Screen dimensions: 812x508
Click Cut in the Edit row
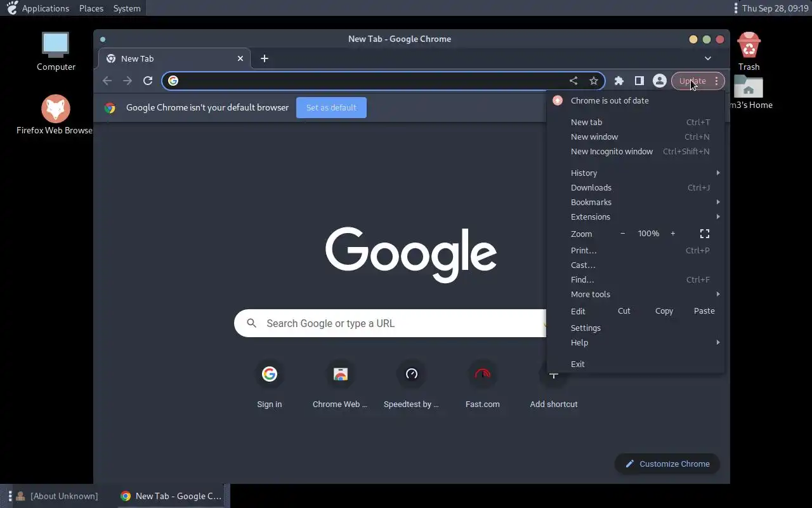point(624,311)
